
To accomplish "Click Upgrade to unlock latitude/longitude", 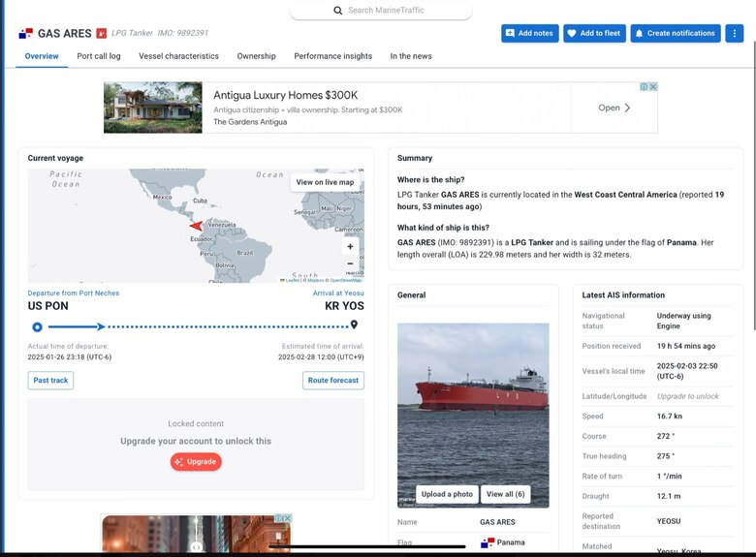I will tap(687, 396).
